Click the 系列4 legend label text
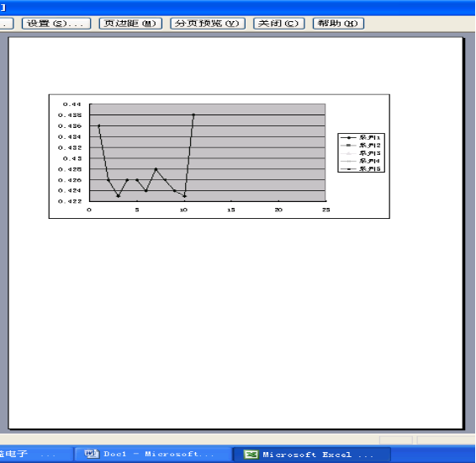Screen dimensions: 476x463 [370, 161]
